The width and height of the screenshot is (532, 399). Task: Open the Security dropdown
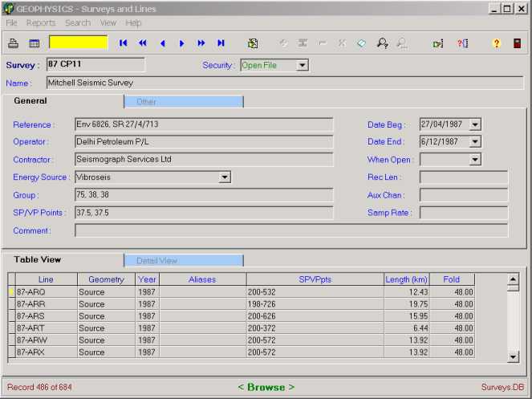click(x=302, y=65)
